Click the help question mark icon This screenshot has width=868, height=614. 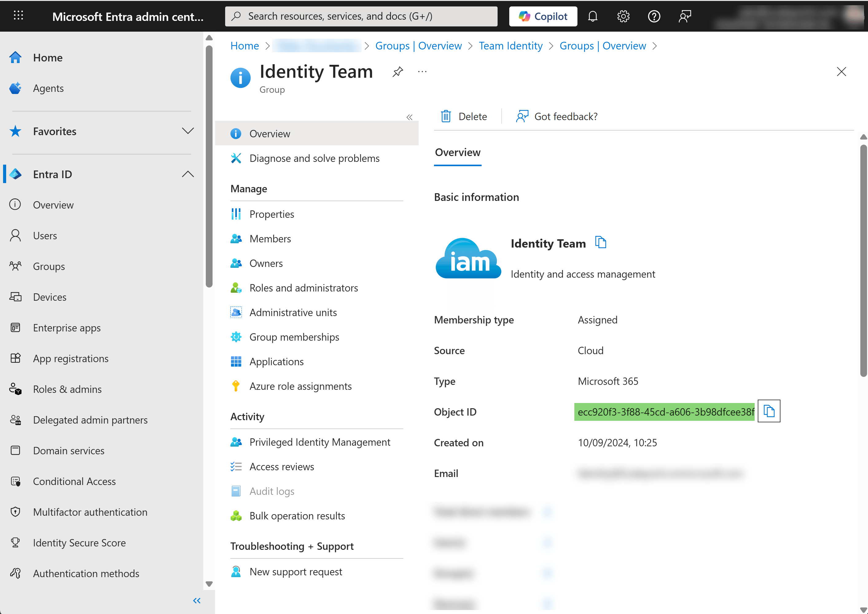[654, 16]
